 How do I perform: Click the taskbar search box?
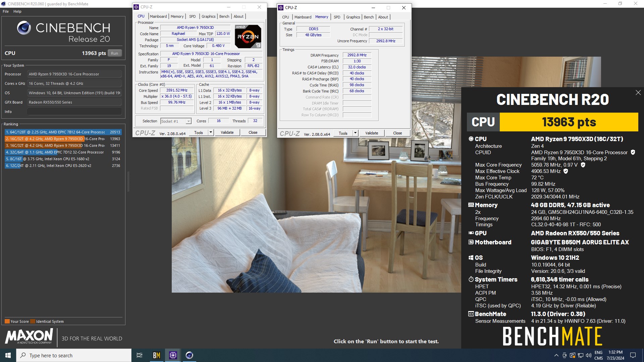[x=74, y=355]
